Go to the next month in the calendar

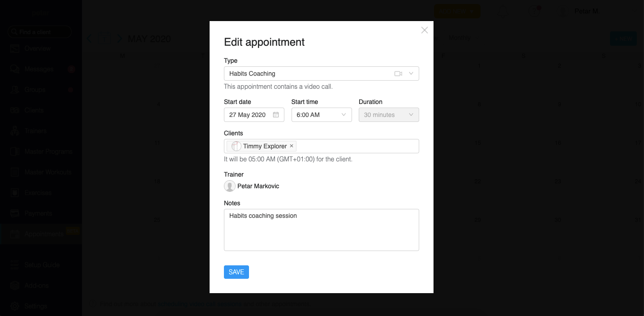(120, 39)
